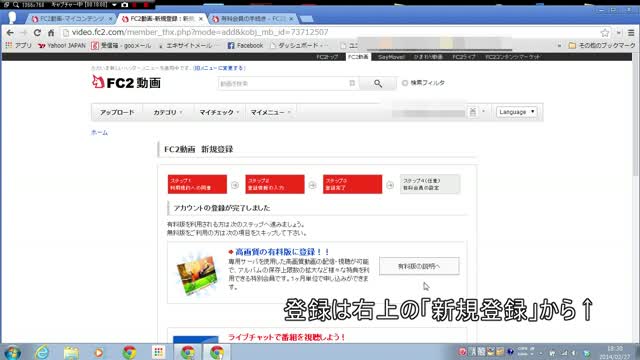The width and height of the screenshot is (640, 360).
Task: Click the taskbar clock showing 18:38
Action: pos(615,352)
